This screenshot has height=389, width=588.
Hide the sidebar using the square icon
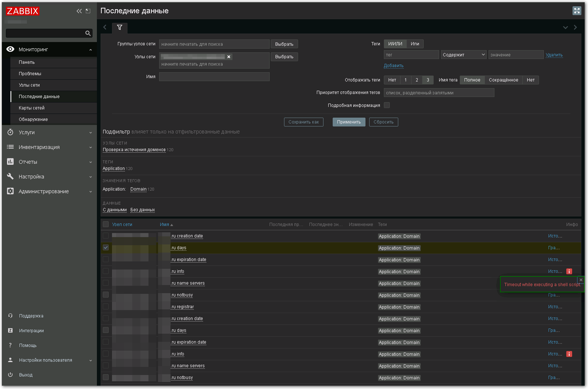tap(88, 11)
